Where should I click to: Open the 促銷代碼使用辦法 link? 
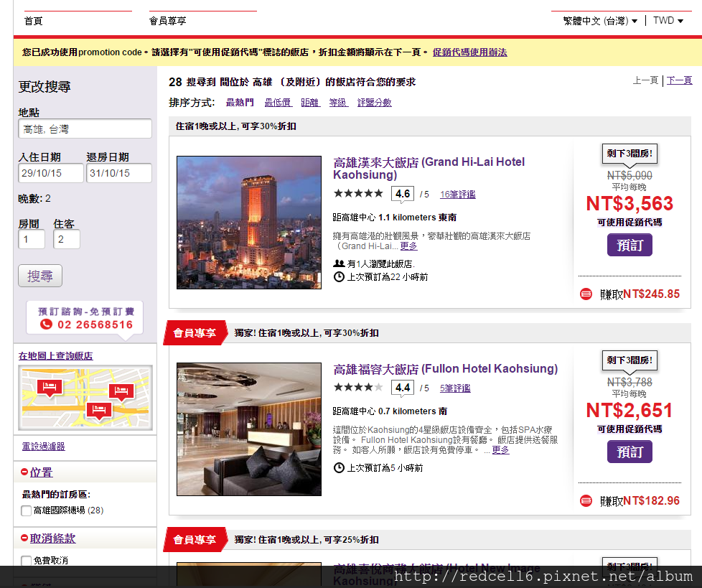point(469,52)
